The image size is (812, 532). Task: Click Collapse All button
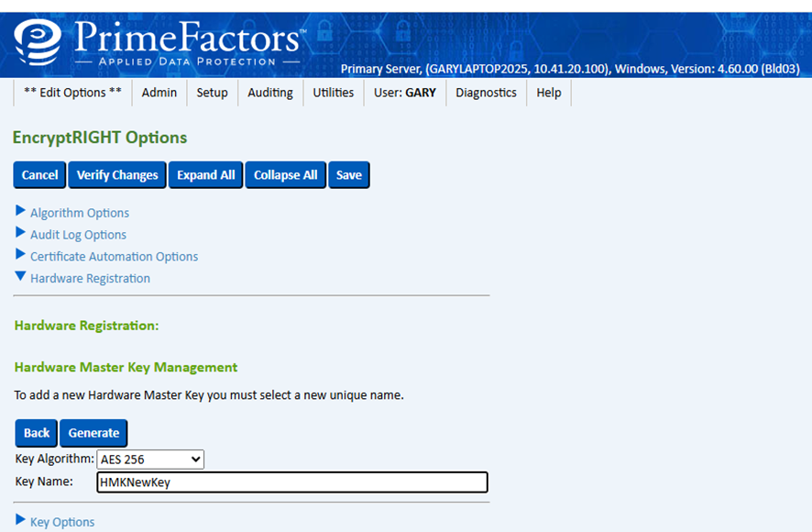tap(285, 175)
